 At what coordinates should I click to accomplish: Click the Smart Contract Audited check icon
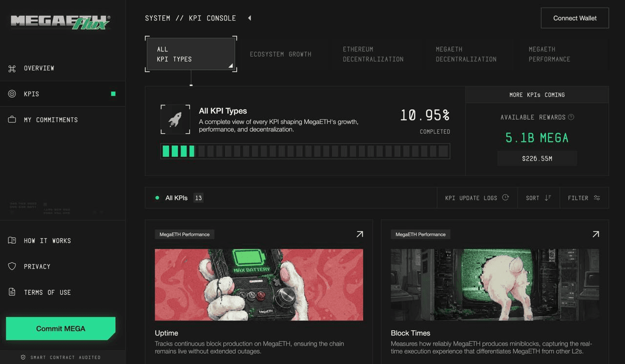[23, 357]
